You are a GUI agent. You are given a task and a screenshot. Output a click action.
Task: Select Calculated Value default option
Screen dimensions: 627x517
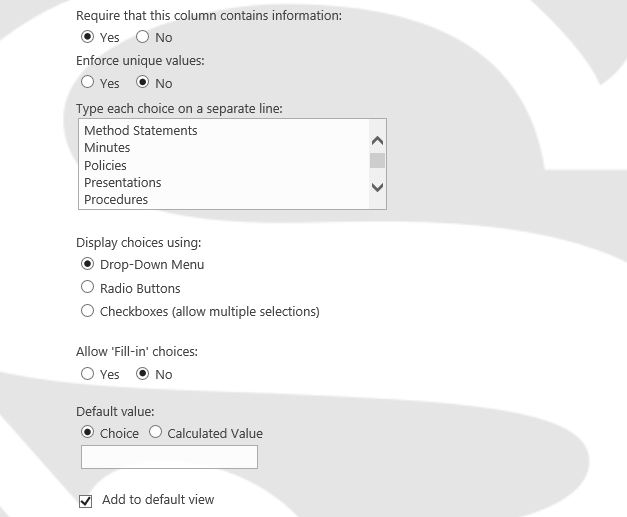pyautogui.click(x=155, y=433)
